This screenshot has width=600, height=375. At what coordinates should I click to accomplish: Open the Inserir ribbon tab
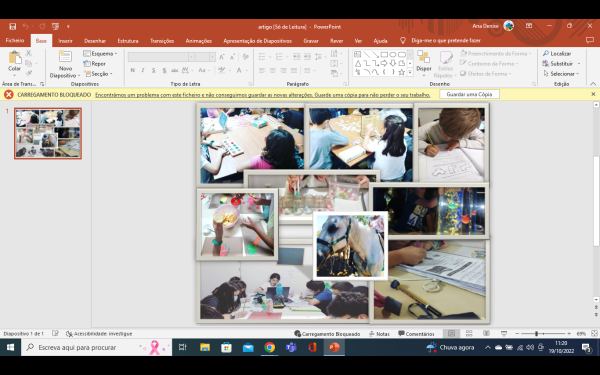[x=65, y=41]
